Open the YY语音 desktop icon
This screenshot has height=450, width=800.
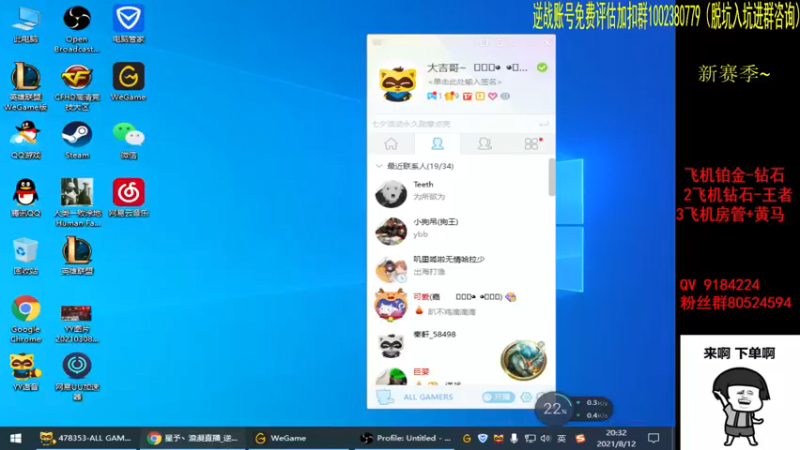[26, 372]
